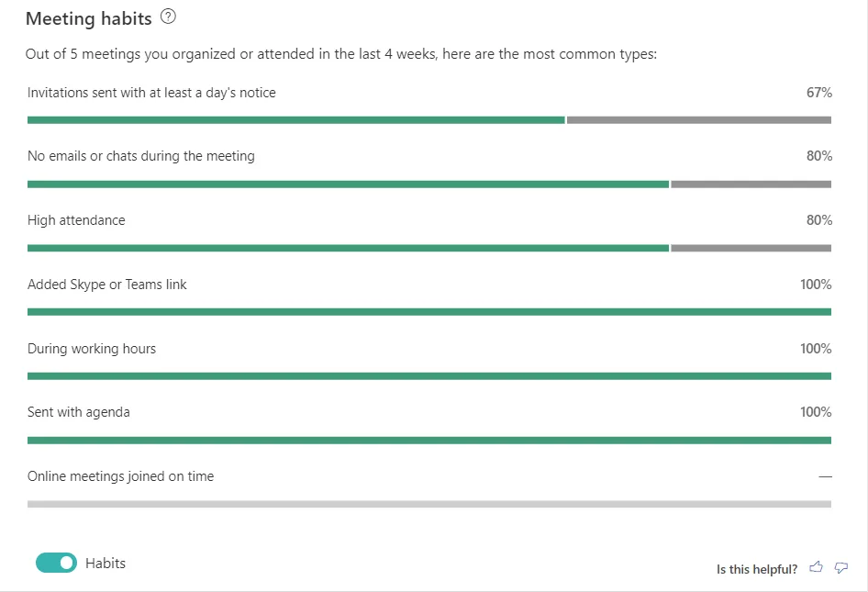The width and height of the screenshot is (868, 592).
Task: Click the 'Sent with agenda' label
Action: (x=79, y=412)
